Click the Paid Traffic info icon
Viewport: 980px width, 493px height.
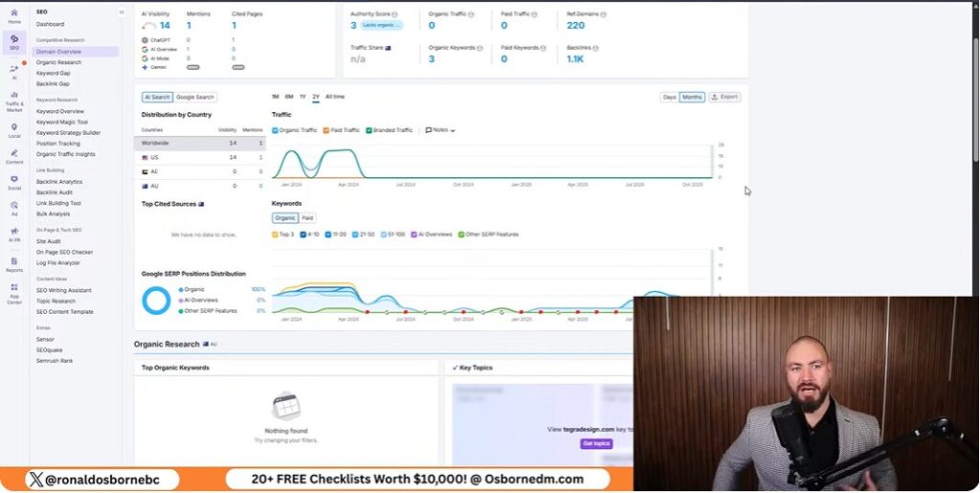point(536,13)
